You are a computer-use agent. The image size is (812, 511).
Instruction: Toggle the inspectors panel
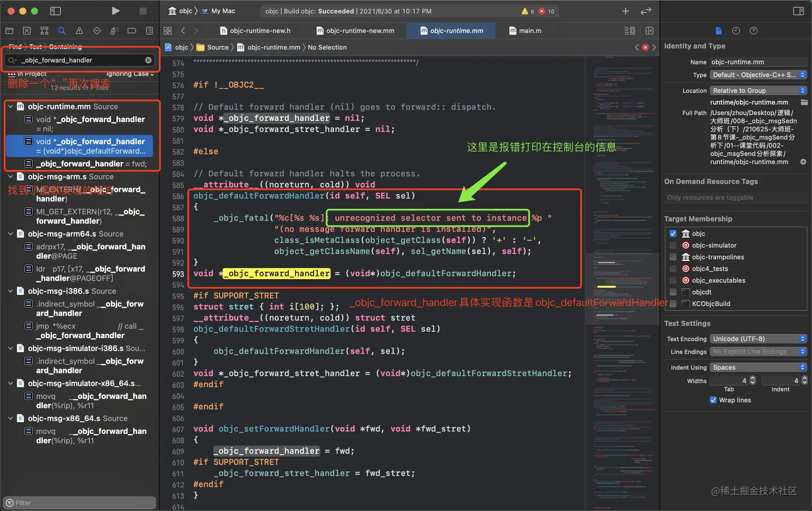[798, 11]
